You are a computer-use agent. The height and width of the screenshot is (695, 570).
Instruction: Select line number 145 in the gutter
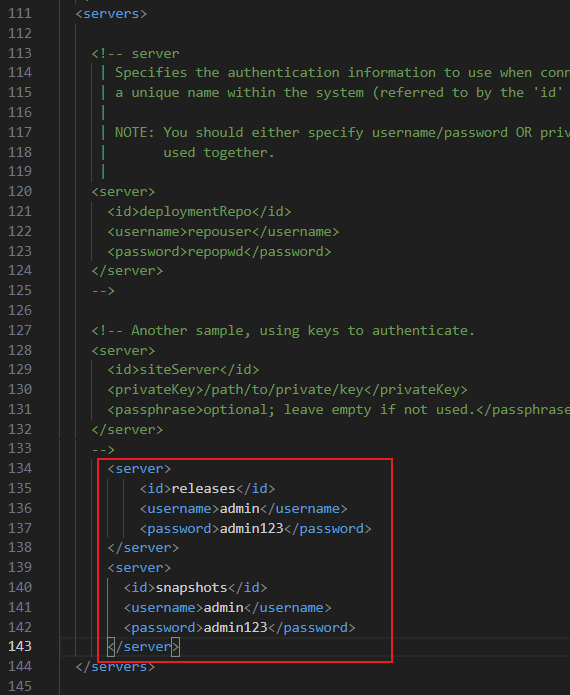(x=20, y=687)
